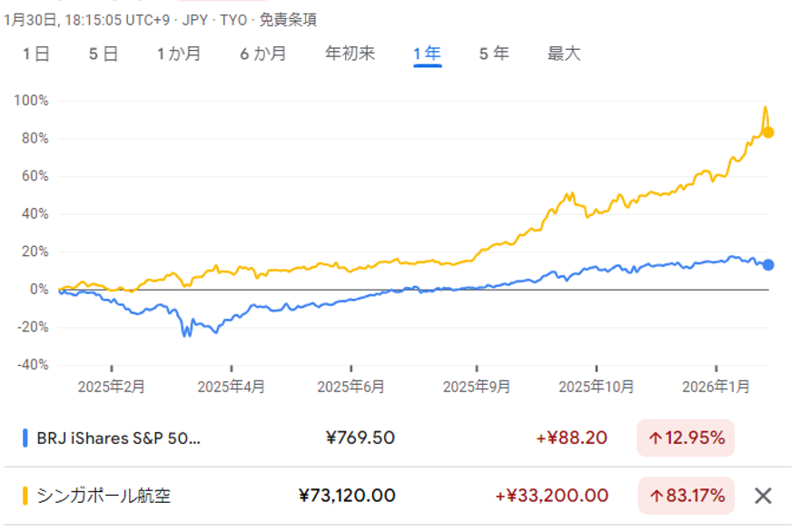Open the シンガポール航空 stock name
Screen dimensions: 809x532
click(x=104, y=496)
